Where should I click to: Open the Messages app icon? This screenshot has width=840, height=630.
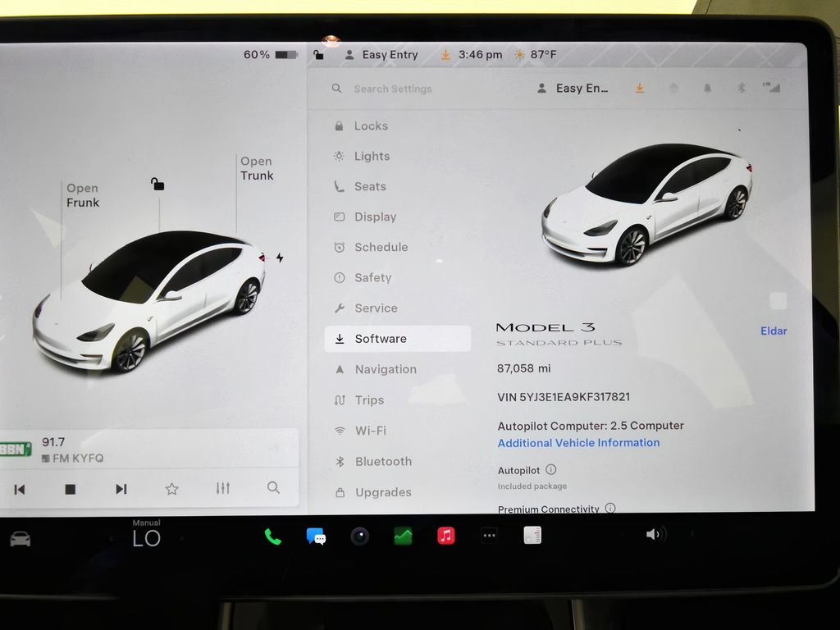coord(316,536)
